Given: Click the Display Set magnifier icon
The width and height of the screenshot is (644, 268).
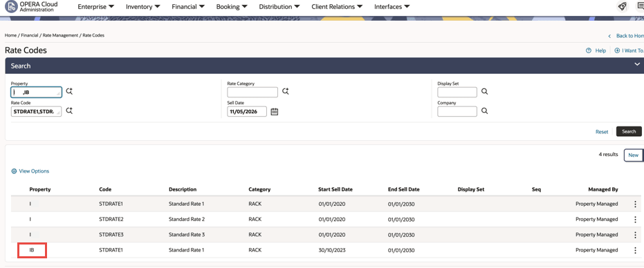Looking at the screenshot, I should [x=485, y=92].
